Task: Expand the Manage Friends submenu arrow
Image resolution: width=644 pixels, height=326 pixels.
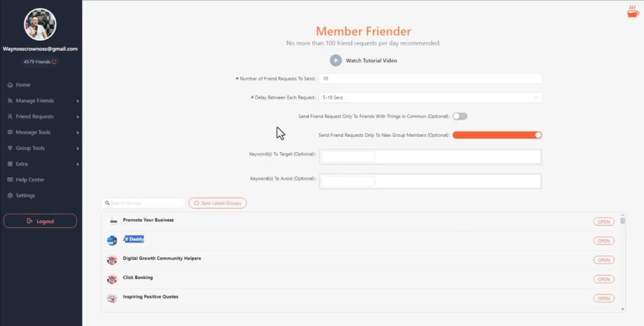Action: 77,101
